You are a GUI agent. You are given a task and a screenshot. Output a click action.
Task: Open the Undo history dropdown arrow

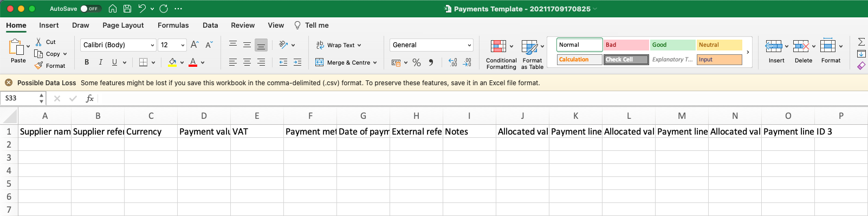click(152, 9)
